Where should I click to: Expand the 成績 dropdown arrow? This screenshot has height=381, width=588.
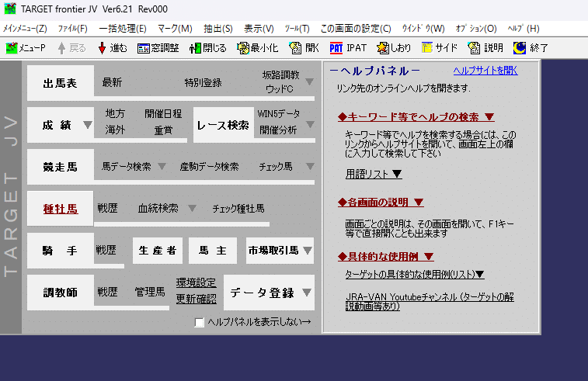pyautogui.click(x=87, y=125)
